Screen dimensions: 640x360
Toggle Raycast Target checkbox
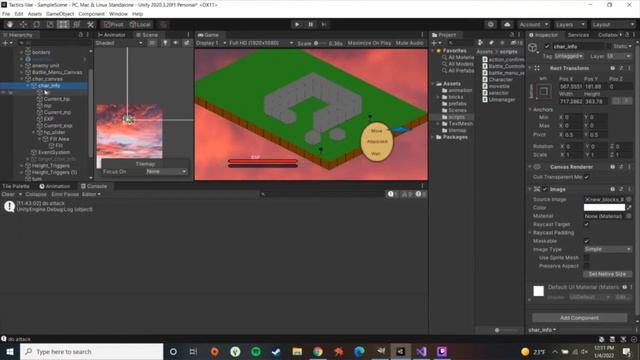587,224
